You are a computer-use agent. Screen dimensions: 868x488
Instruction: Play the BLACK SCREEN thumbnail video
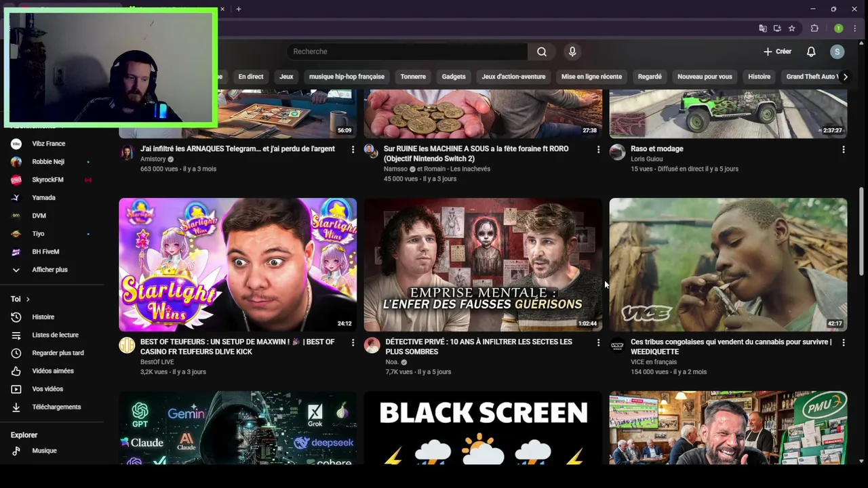pyautogui.click(x=483, y=428)
